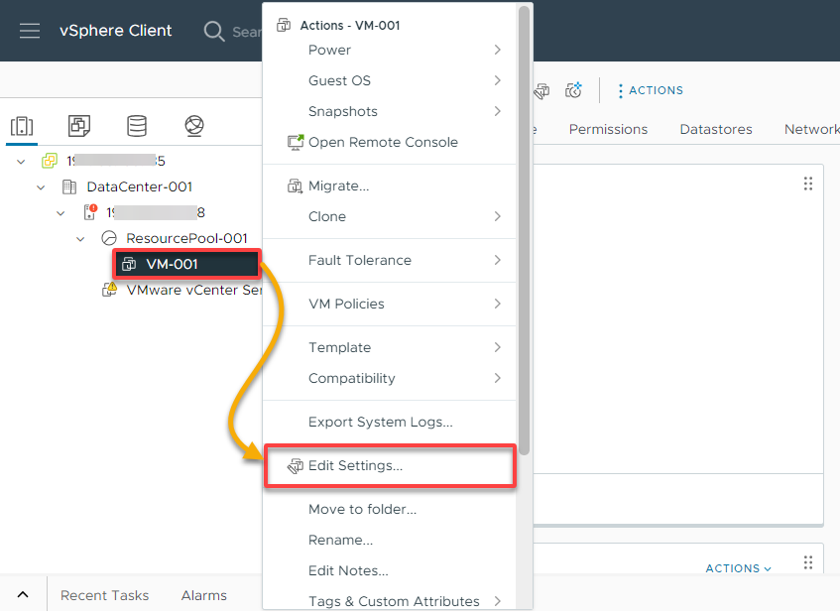Click the Actions menu scrollbar

tap(524, 230)
